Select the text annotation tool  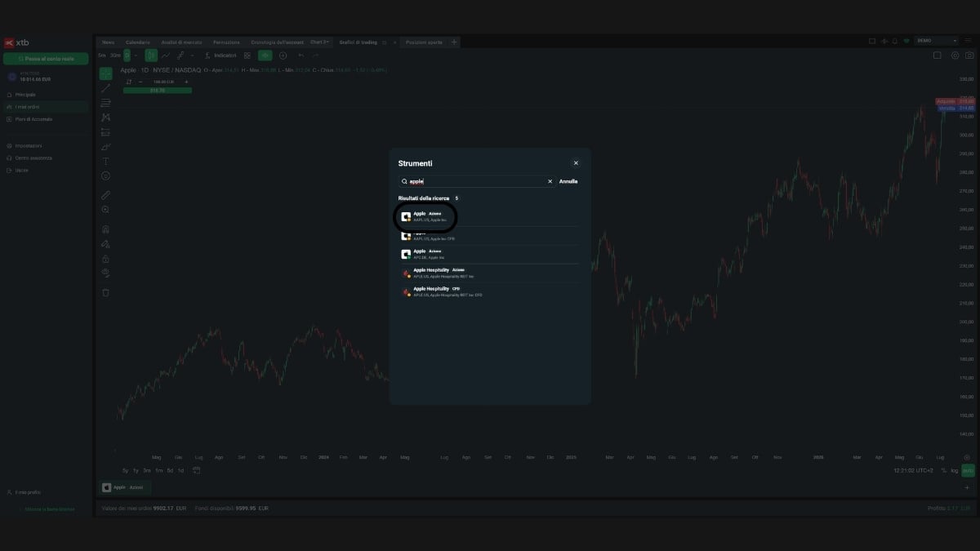[105, 162]
